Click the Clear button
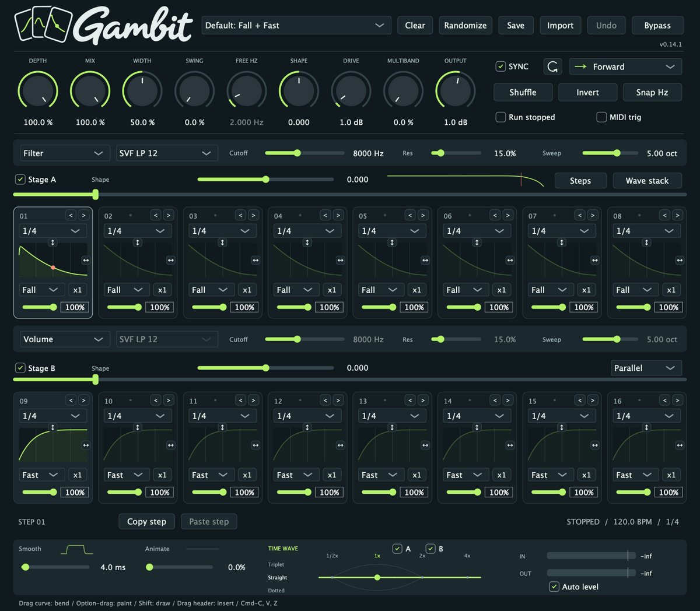This screenshot has height=611, width=700. (415, 25)
